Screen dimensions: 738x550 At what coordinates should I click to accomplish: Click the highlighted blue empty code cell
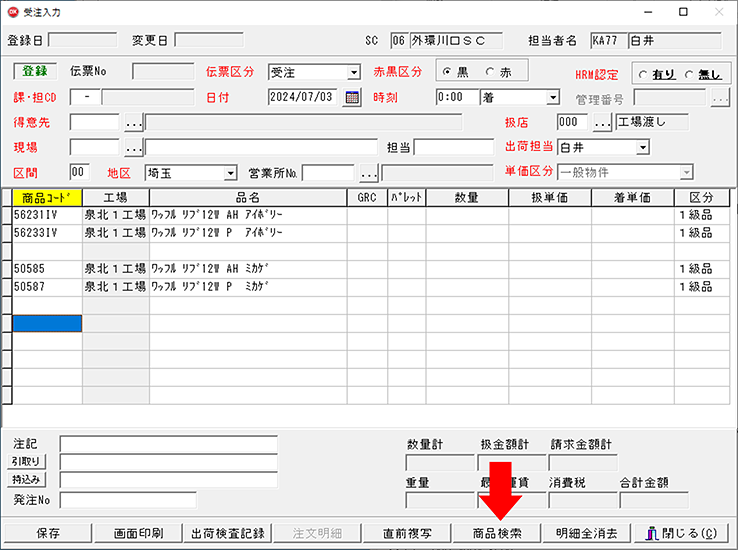(x=47, y=323)
